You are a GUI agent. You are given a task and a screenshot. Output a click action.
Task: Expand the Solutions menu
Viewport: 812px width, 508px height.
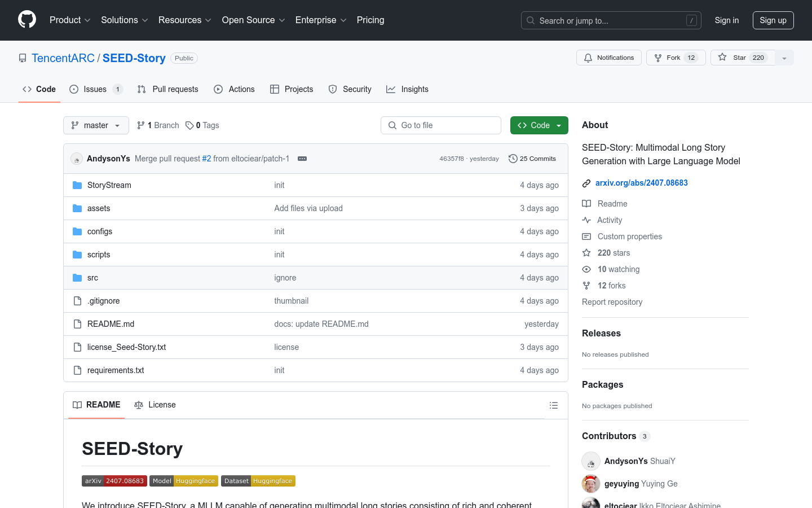(125, 20)
